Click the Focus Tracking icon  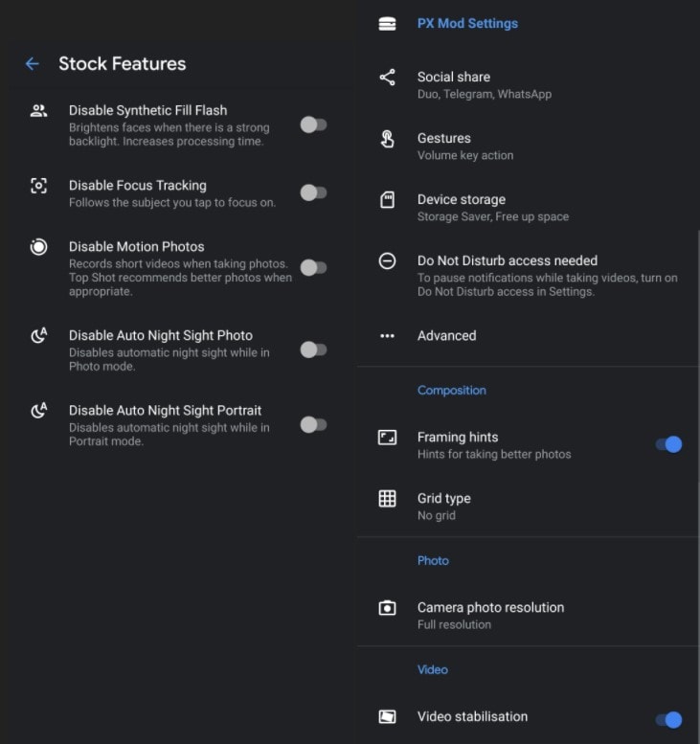pyautogui.click(x=38, y=186)
